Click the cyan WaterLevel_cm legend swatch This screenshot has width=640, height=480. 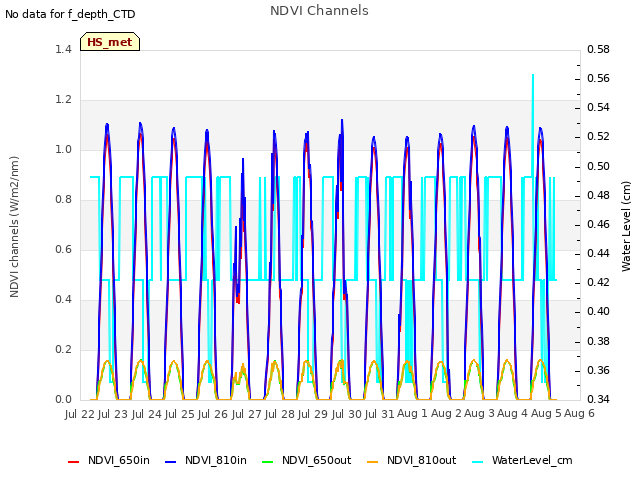(x=478, y=462)
